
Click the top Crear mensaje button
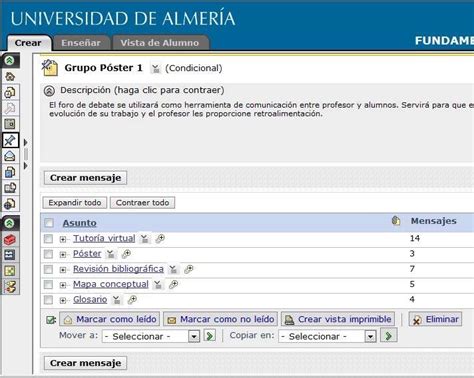click(x=85, y=178)
